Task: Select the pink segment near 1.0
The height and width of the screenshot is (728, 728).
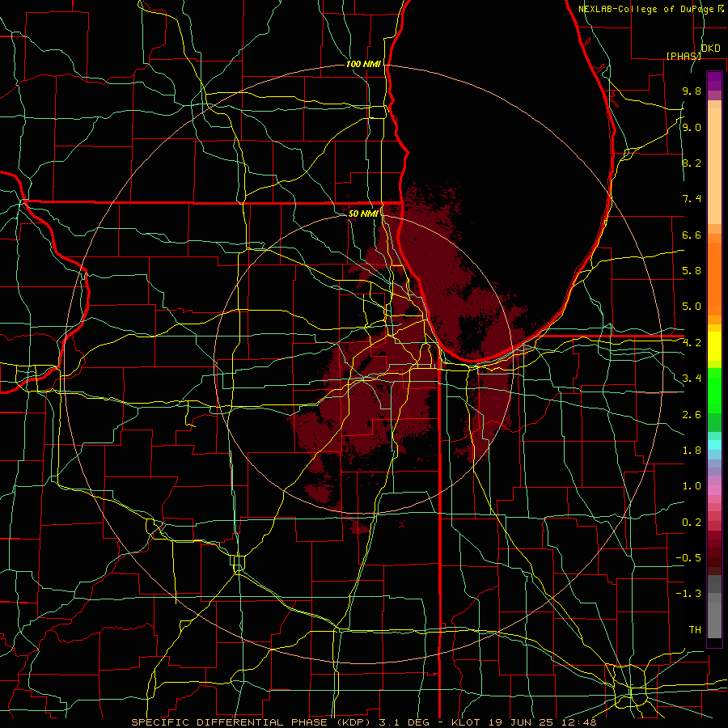Action: (x=714, y=490)
